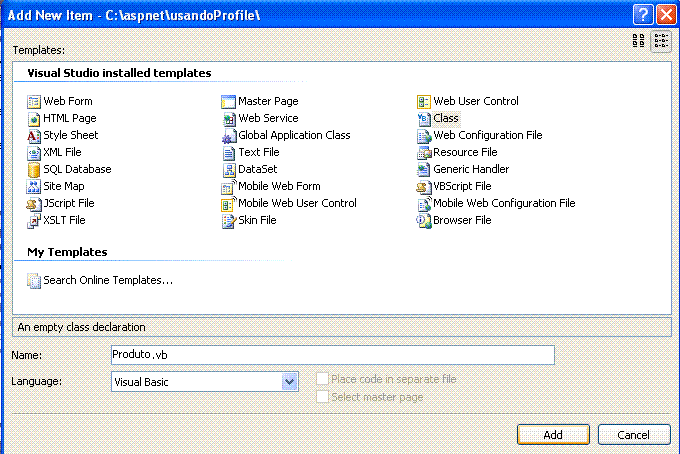Toggle Place code in separate file checkbox
The height and width of the screenshot is (454, 680).
coord(322,379)
